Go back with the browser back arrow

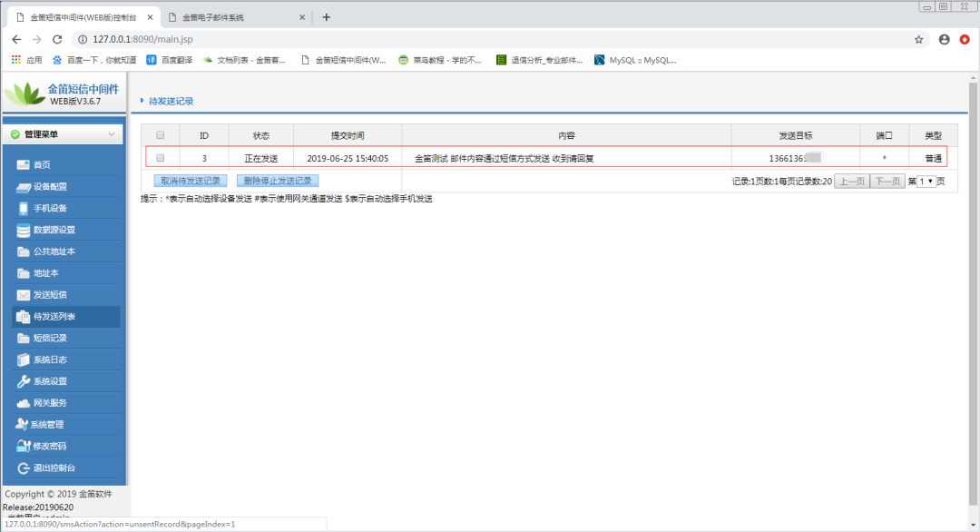pyautogui.click(x=16, y=39)
